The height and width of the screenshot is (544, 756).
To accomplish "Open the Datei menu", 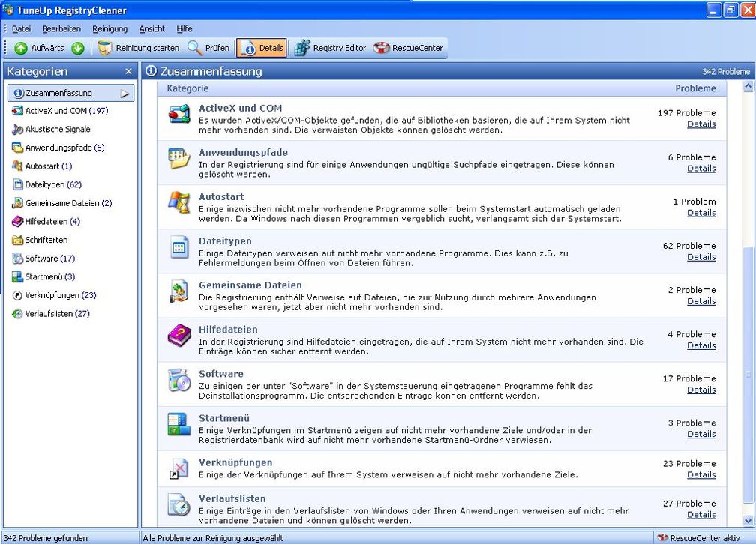I will point(21,29).
